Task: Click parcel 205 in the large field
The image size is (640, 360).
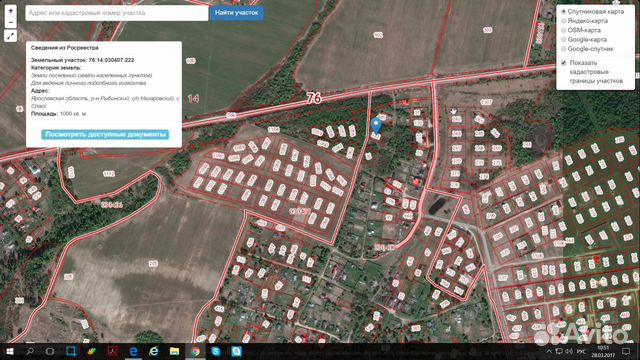Action: (x=153, y=264)
